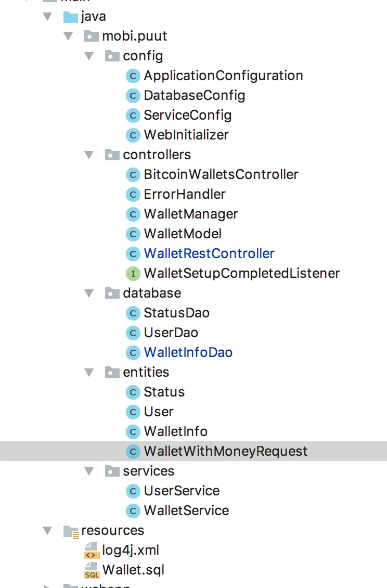Click the interface icon beside WalletSetupCompletedListener
The image size is (387, 588).
click(133, 273)
